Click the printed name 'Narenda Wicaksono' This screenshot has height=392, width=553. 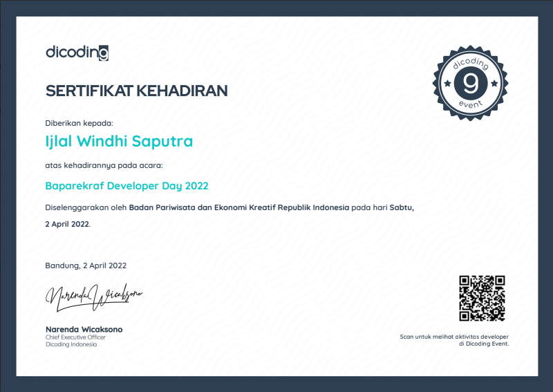(x=84, y=330)
